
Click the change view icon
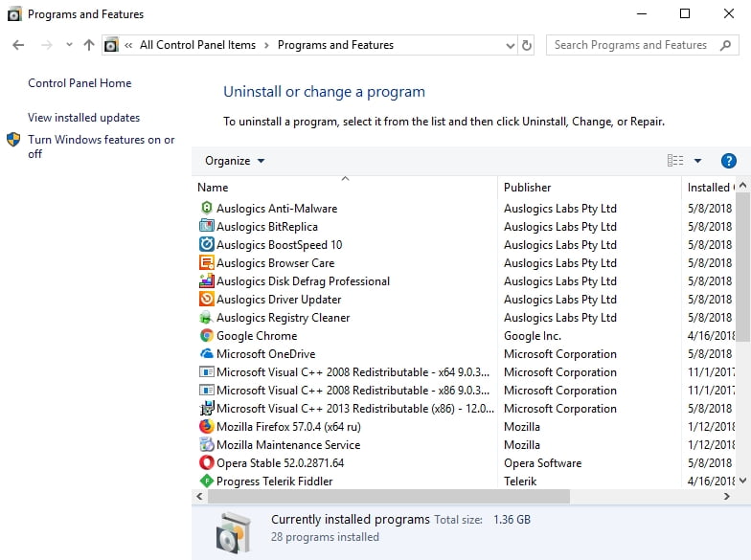[x=675, y=161]
